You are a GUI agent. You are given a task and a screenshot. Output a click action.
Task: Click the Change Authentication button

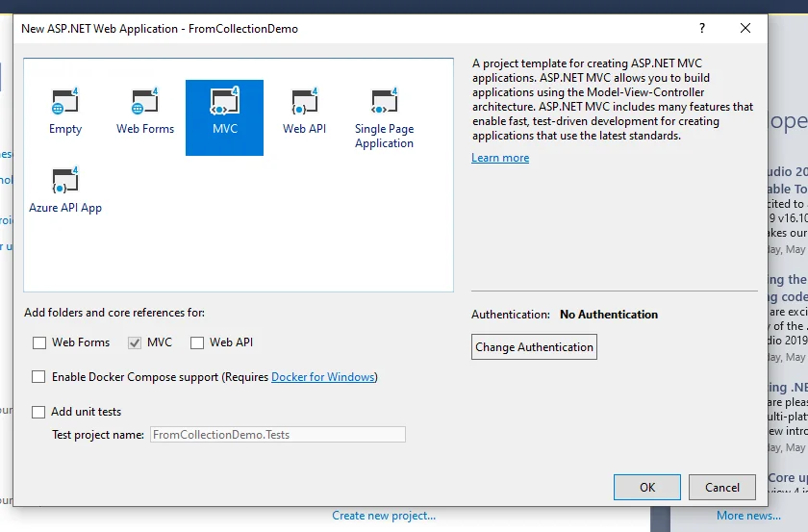tap(534, 347)
